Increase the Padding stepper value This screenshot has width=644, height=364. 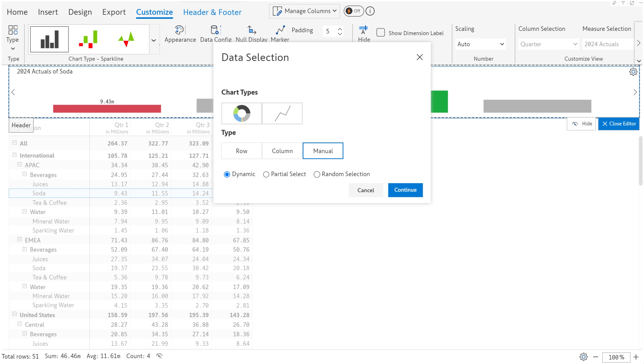pos(340,29)
